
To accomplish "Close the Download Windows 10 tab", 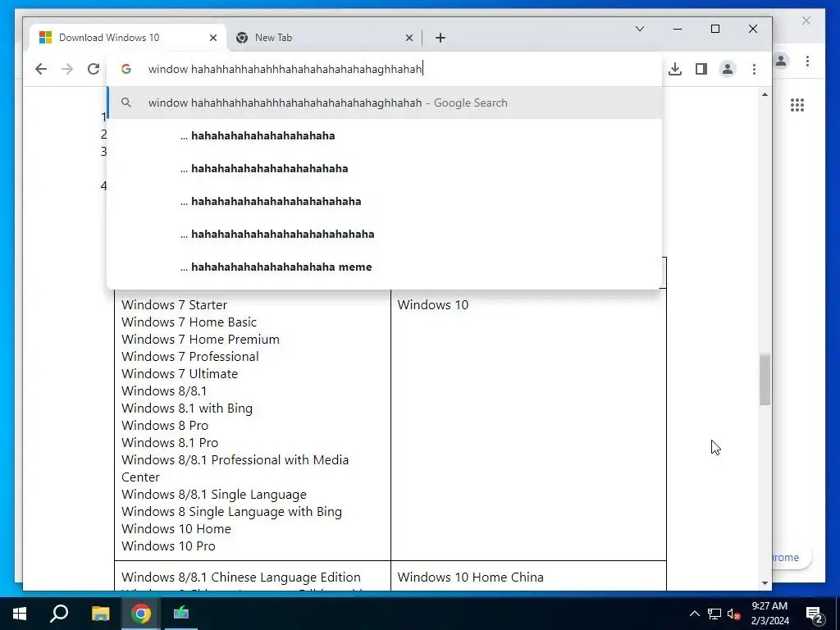I will pyautogui.click(x=213, y=38).
